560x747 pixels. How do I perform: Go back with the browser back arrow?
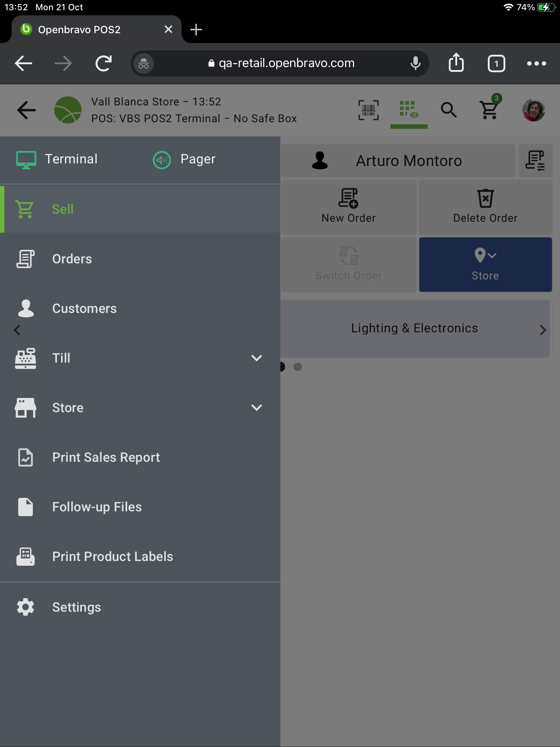tap(24, 63)
